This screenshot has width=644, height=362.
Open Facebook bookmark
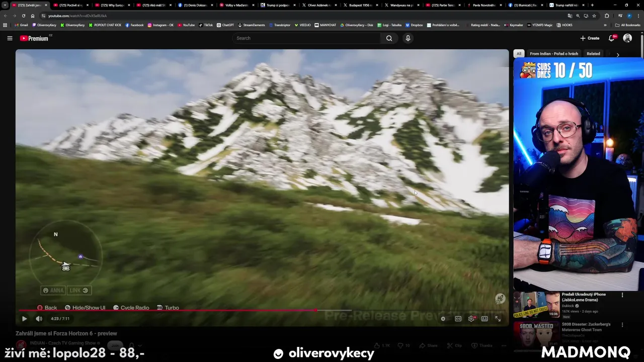(x=134, y=25)
